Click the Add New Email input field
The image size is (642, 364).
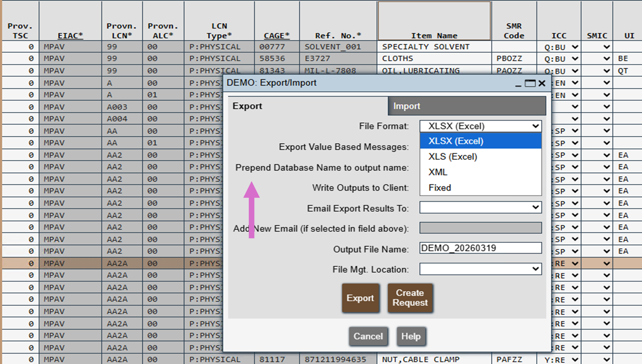point(480,228)
